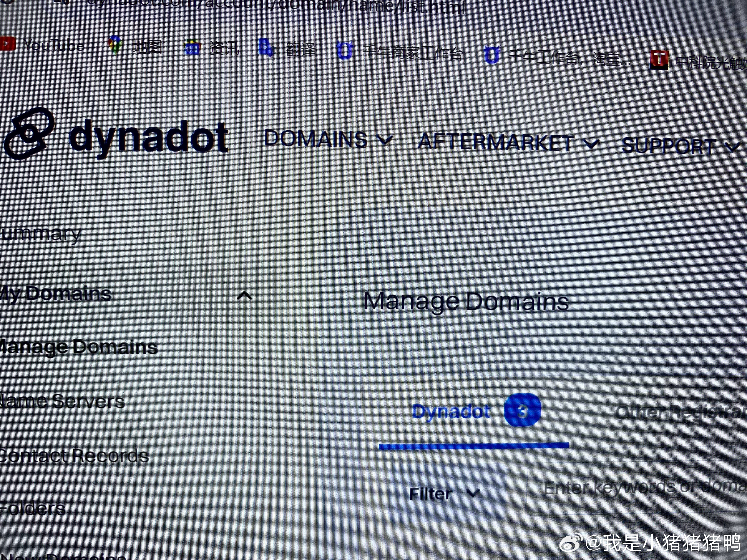The height and width of the screenshot is (560, 747).
Task: Expand the AFTERMARKET menu
Action: click(508, 142)
